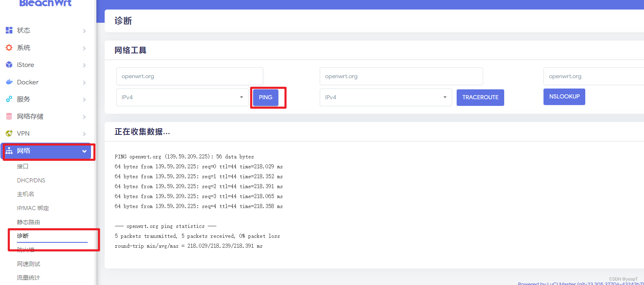Image resolution: width=644 pixels, height=285 pixels.
Task: Focus the ping hostname input field
Action: [189, 77]
